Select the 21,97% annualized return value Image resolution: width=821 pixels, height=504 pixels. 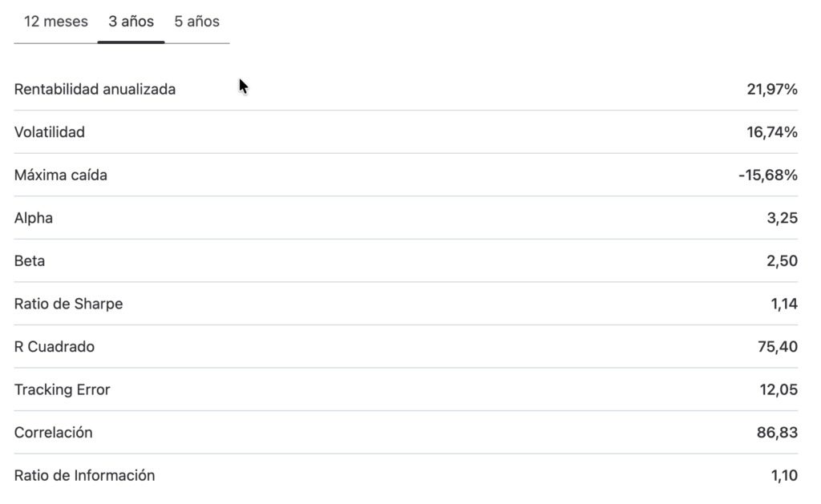[772, 90]
